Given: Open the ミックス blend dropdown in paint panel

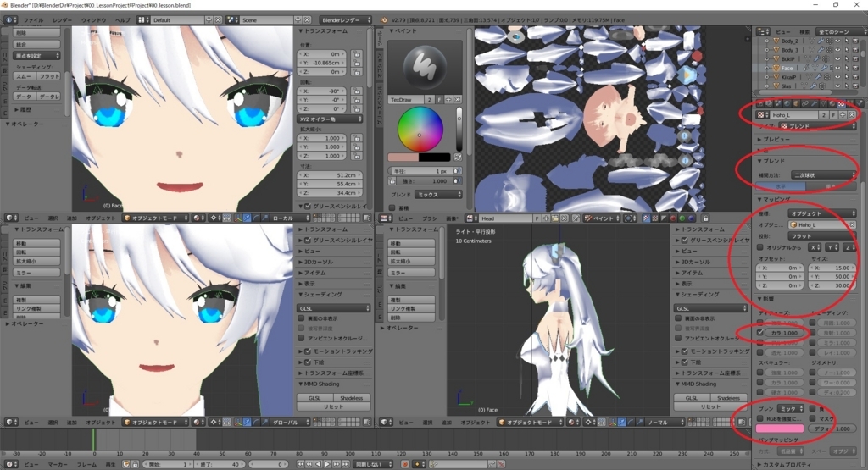Looking at the screenshot, I should 438,195.
